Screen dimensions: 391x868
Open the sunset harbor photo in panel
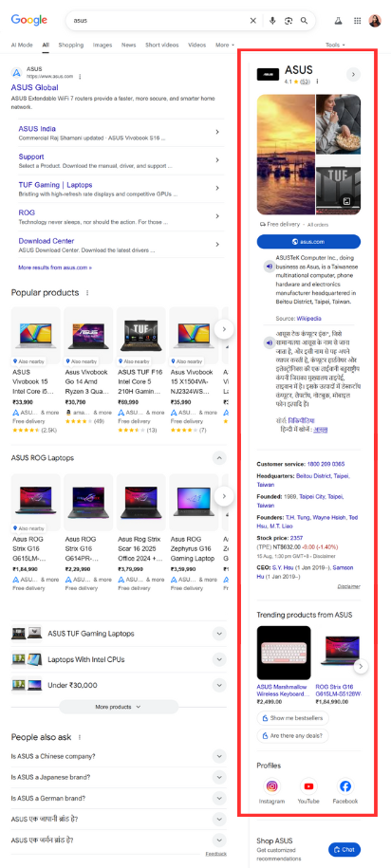click(x=286, y=155)
